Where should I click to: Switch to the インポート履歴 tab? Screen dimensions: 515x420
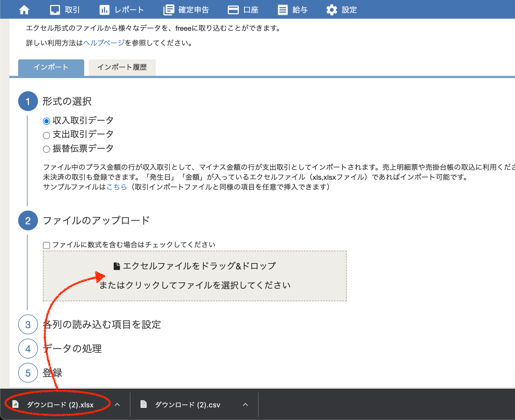coord(122,67)
